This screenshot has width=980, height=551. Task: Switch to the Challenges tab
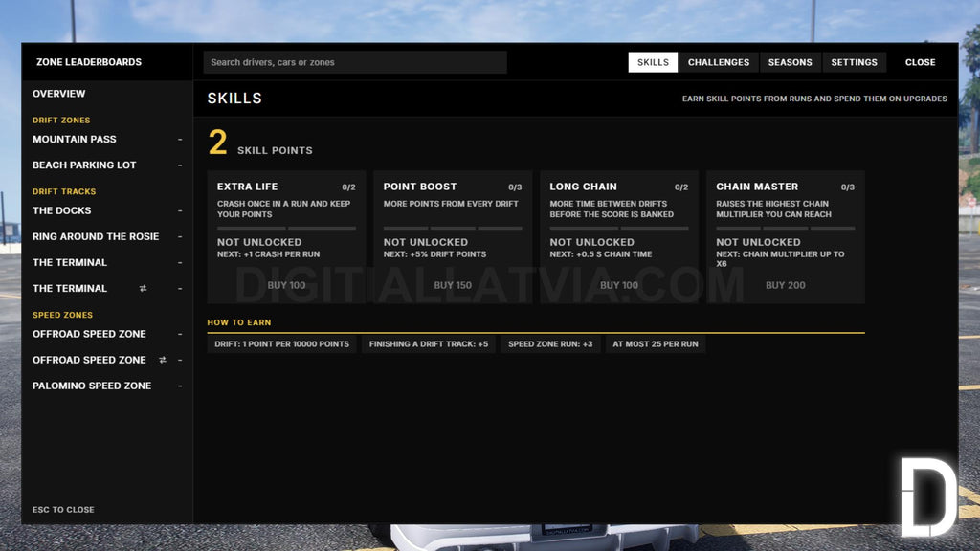pos(718,62)
